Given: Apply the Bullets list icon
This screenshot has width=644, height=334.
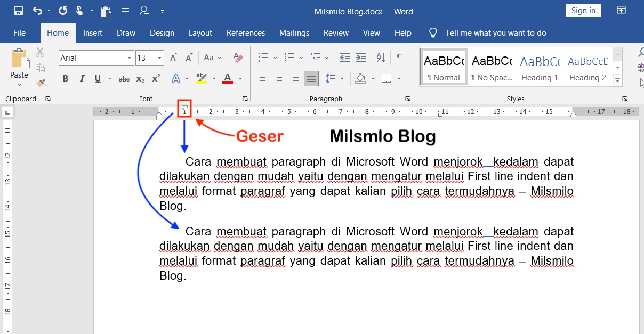Looking at the screenshot, I should [263, 58].
